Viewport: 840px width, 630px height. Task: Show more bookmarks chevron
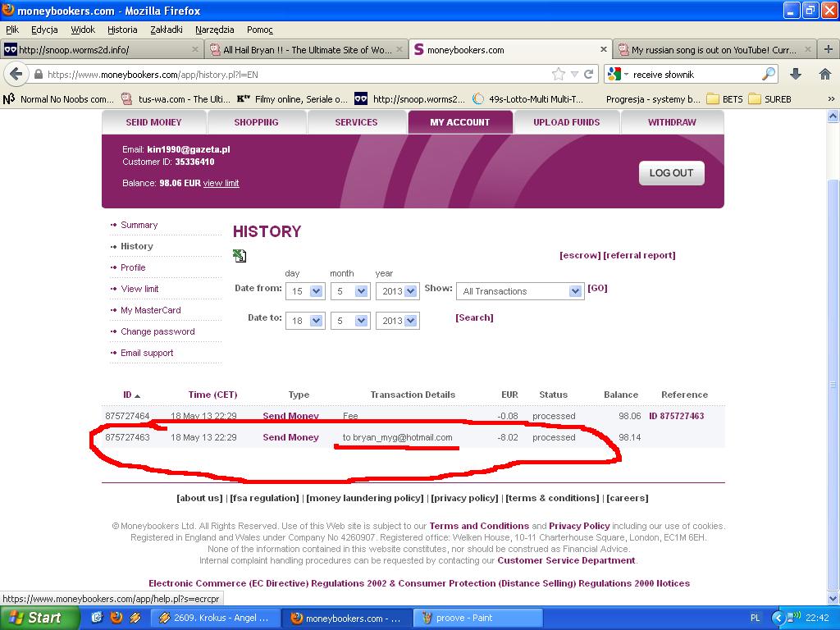coord(831,99)
